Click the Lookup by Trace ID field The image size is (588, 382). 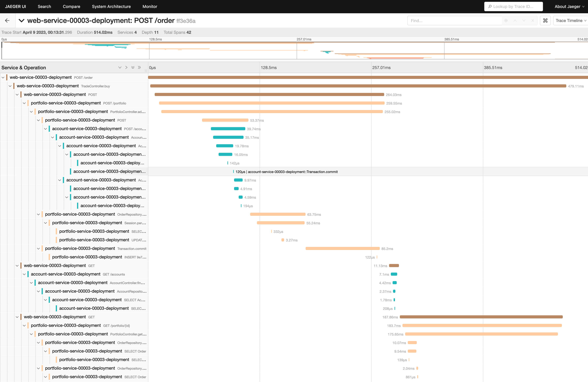(x=513, y=6)
